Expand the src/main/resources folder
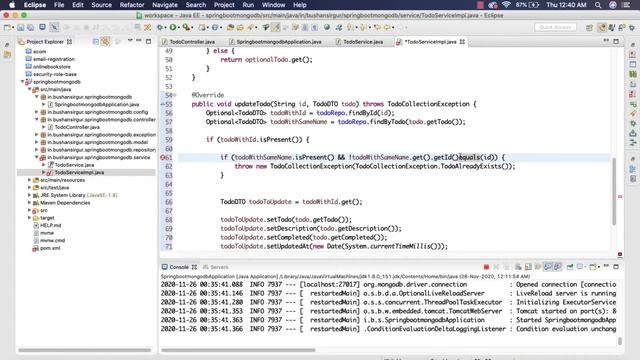 pyautogui.click(x=29, y=180)
